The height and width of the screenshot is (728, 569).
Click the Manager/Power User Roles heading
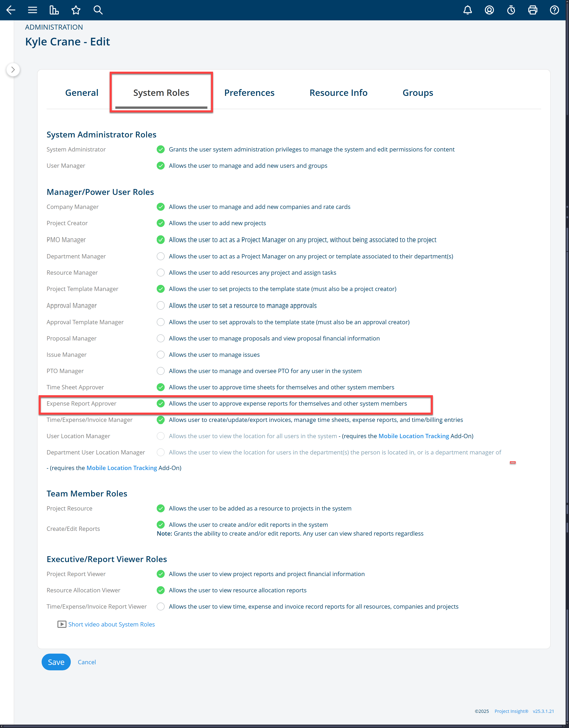pyautogui.click(x=100, y=192)
